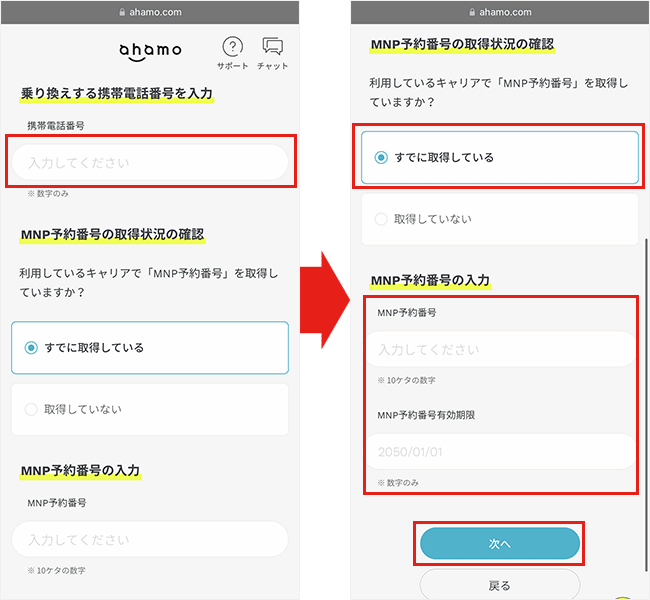Focus the mobile phone number field
650x600 pixels.
pos(150,162)
